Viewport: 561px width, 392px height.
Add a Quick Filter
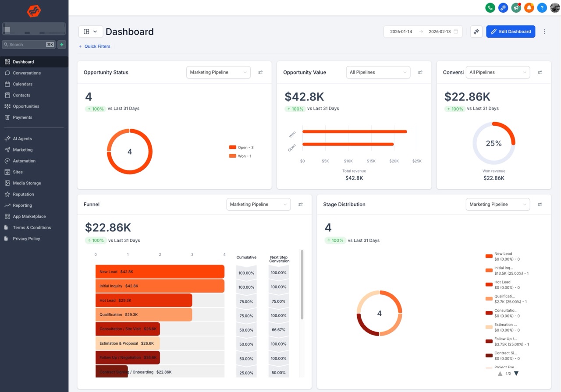click(94, 46)
